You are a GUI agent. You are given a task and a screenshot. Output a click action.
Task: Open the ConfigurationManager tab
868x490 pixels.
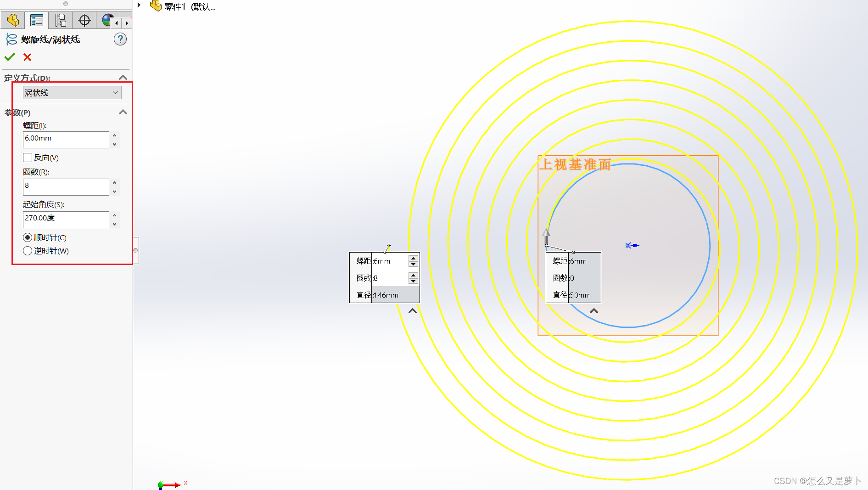pyautogui.click(x=61, y=20)
